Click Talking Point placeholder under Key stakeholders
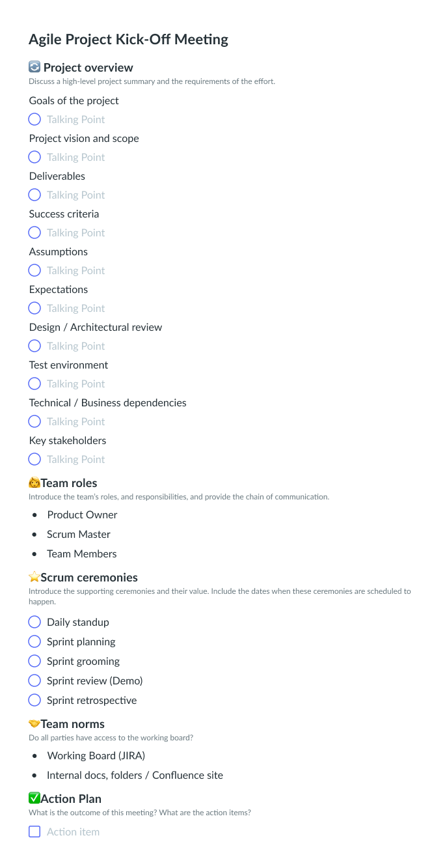This screenshot has height=868, width=445. [75, 459]
